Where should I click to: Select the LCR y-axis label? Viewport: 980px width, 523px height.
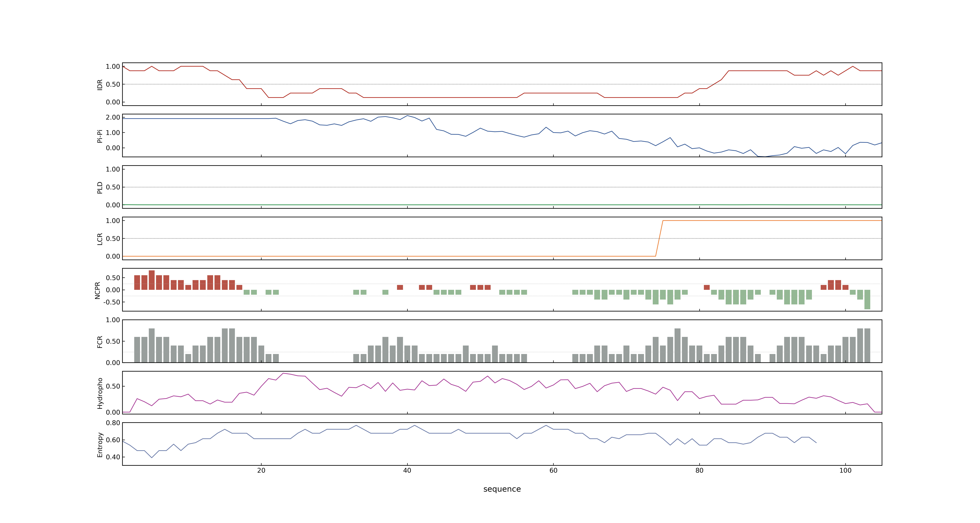(x=100, y=239)
